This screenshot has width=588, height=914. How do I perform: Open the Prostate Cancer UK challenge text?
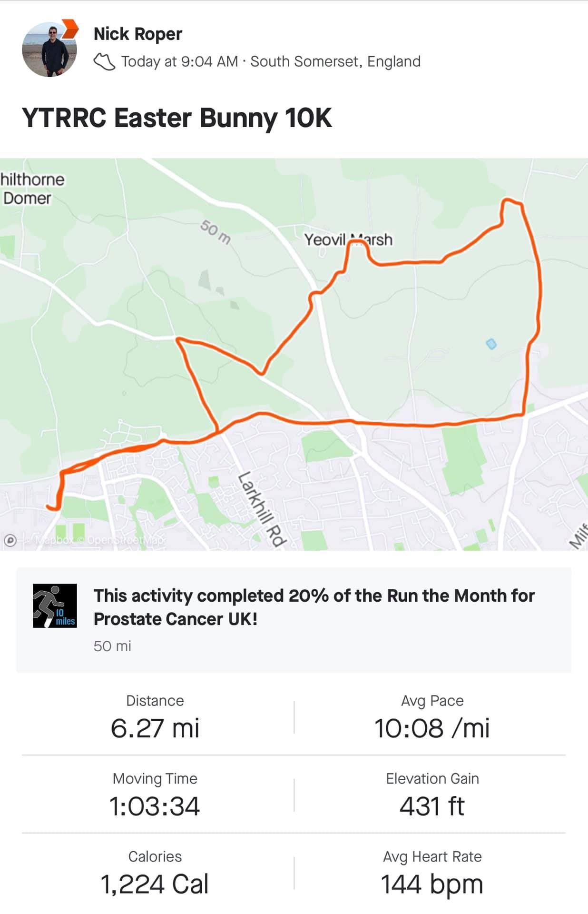point(314,607)
